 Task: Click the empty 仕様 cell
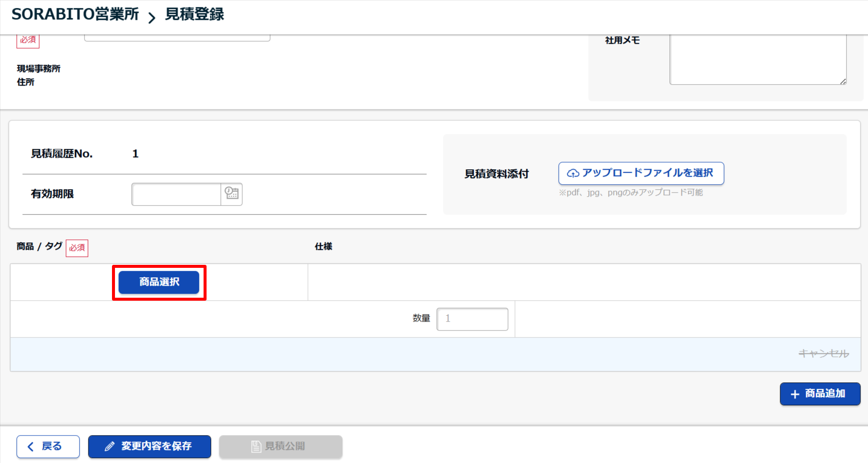[x=584, y=282]
